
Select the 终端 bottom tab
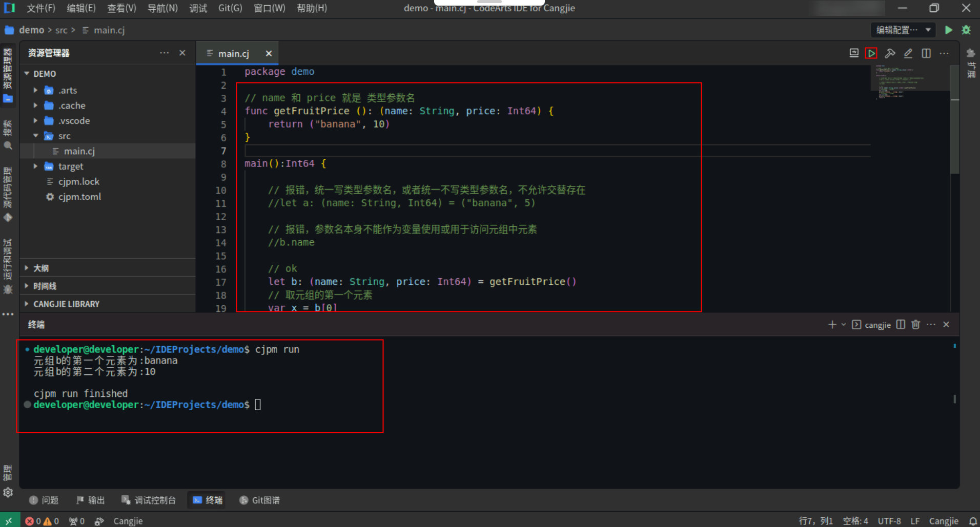pyautogui.click(x=208, y=500)
